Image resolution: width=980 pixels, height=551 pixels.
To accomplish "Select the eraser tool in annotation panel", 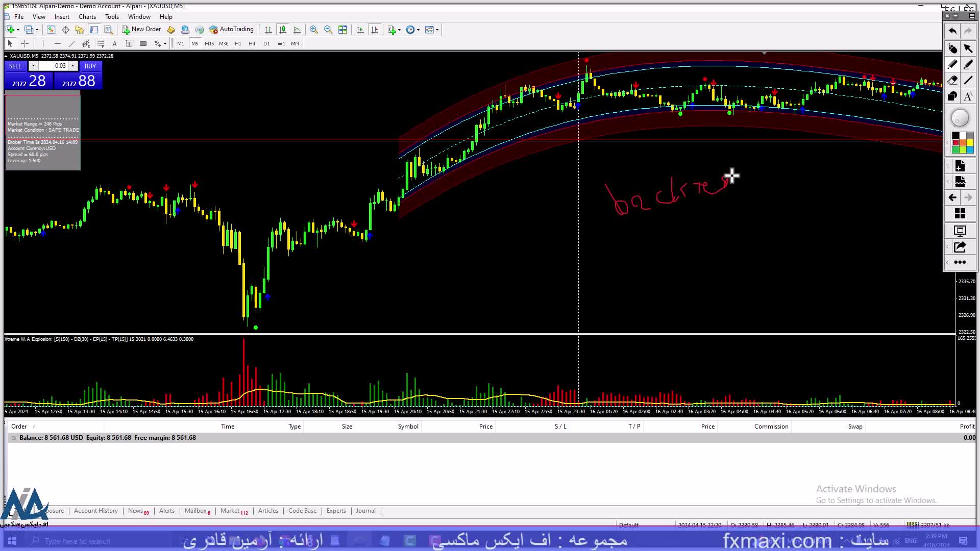I will coord(952,80).
